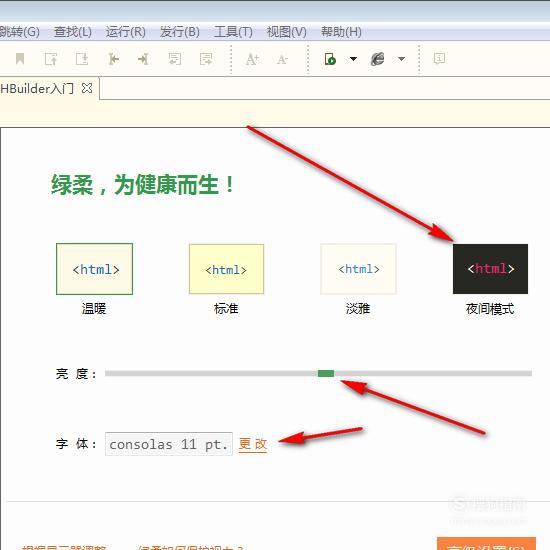Click the 绿柔，为健康而生！ heading
Screen dimensions: 550x550
coord(143,185)
